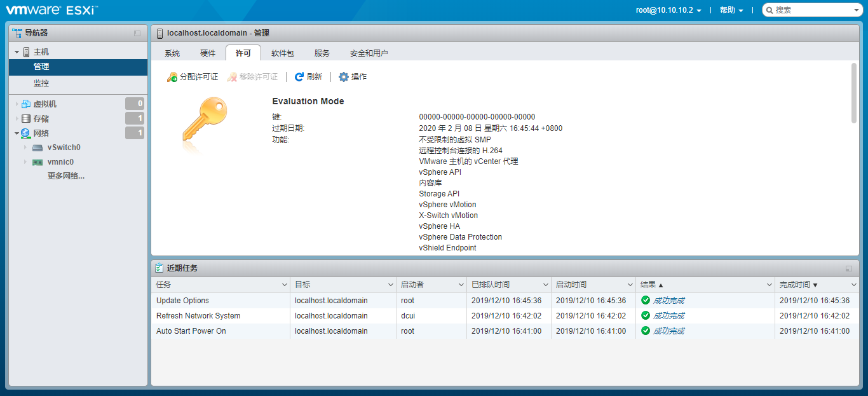Select the Update Options task row
The height and width of the screenshot is (396, 868).
505,301
